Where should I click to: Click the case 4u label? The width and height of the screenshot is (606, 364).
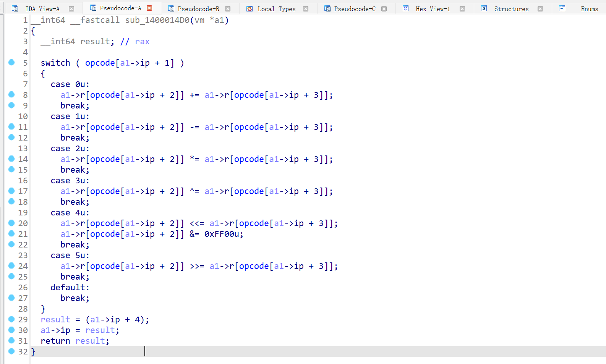(70, 212)
